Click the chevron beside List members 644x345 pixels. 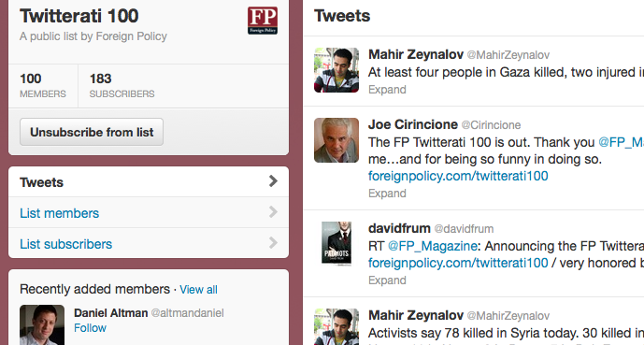(273, 212)
